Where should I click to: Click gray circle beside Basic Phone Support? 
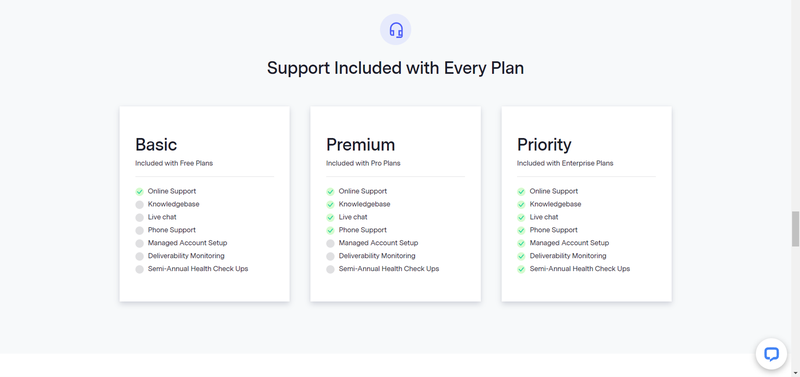139,230
